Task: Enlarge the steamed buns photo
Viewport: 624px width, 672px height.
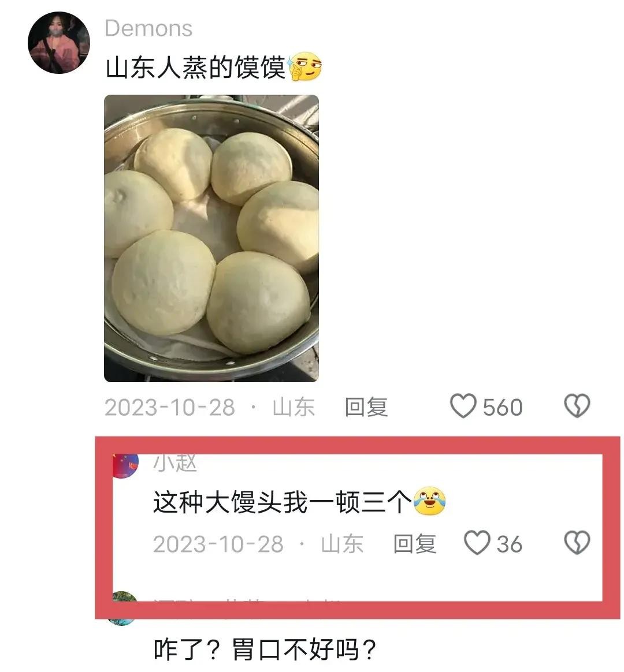Action: [x=211, y=238]
